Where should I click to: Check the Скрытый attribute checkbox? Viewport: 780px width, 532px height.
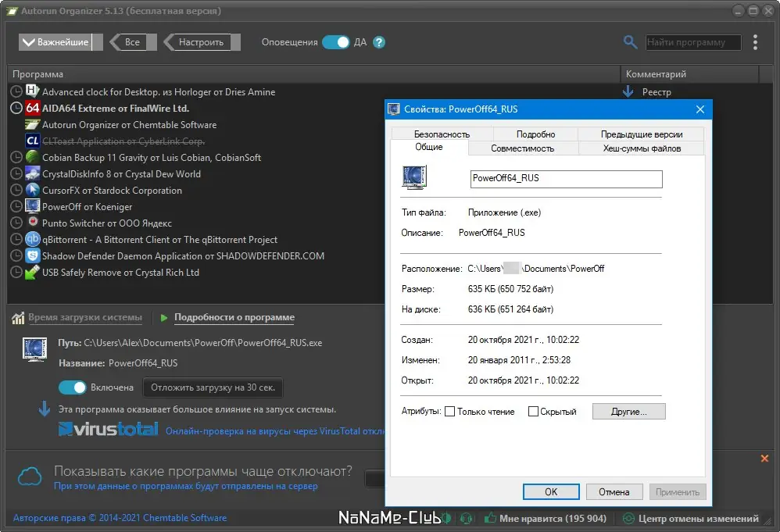point(533,411)
